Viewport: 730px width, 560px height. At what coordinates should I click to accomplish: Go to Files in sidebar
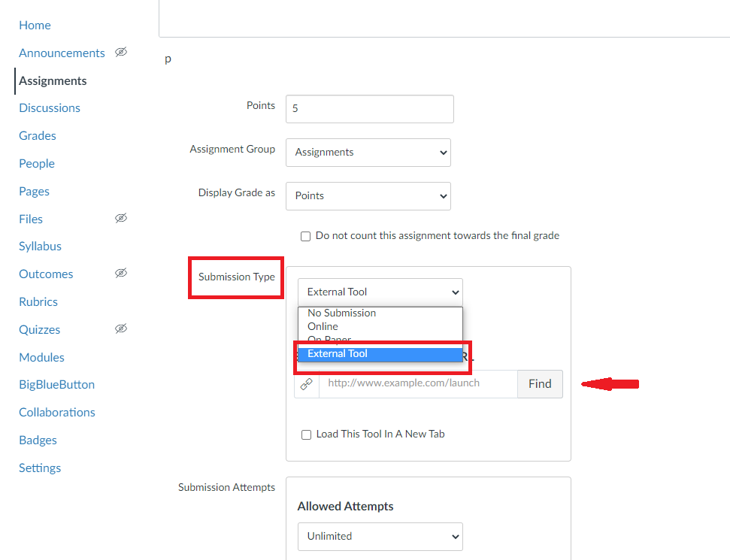click(x=31, y=219)
